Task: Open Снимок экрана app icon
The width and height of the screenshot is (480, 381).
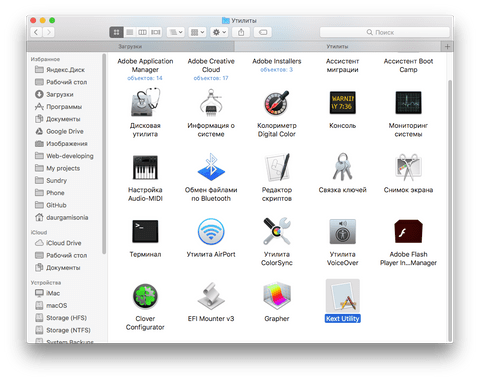Action: point(408,167)
